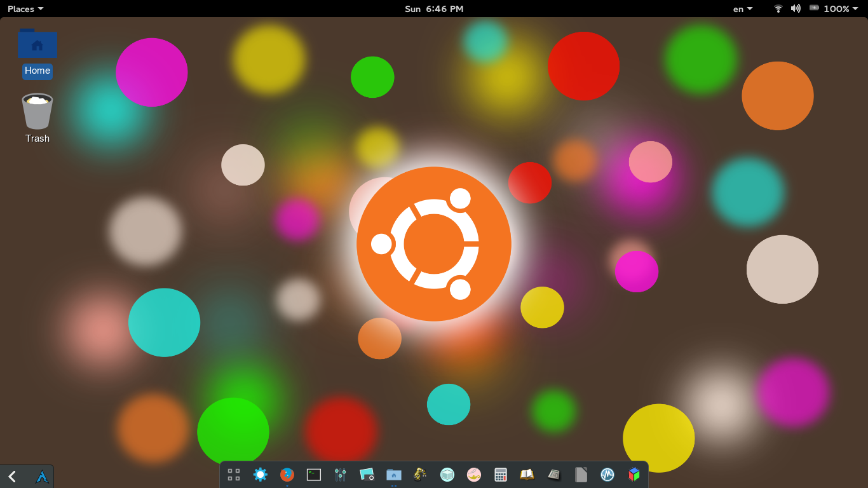The image size is (868, 488).
Task: Open the blue gear settings icon in dock
Action: click(x=261, y=475)
